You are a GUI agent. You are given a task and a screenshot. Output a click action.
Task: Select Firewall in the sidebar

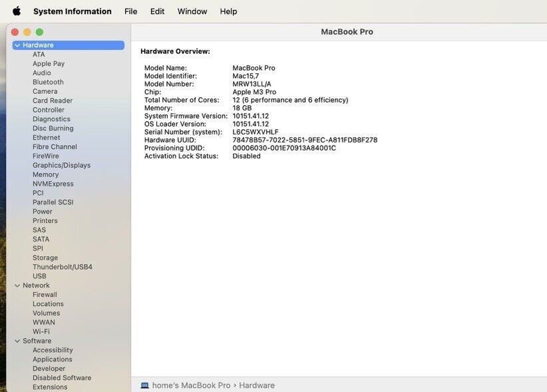(45, 295)
